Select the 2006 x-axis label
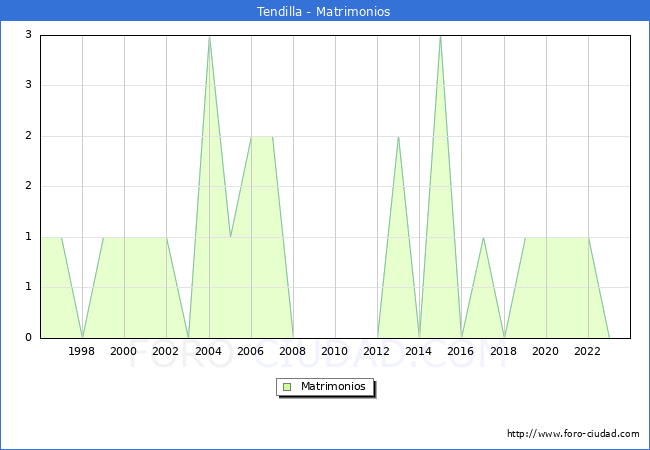The width and height of the screenshot is (650, 450). pyautogui.click(x=251, y=351)
